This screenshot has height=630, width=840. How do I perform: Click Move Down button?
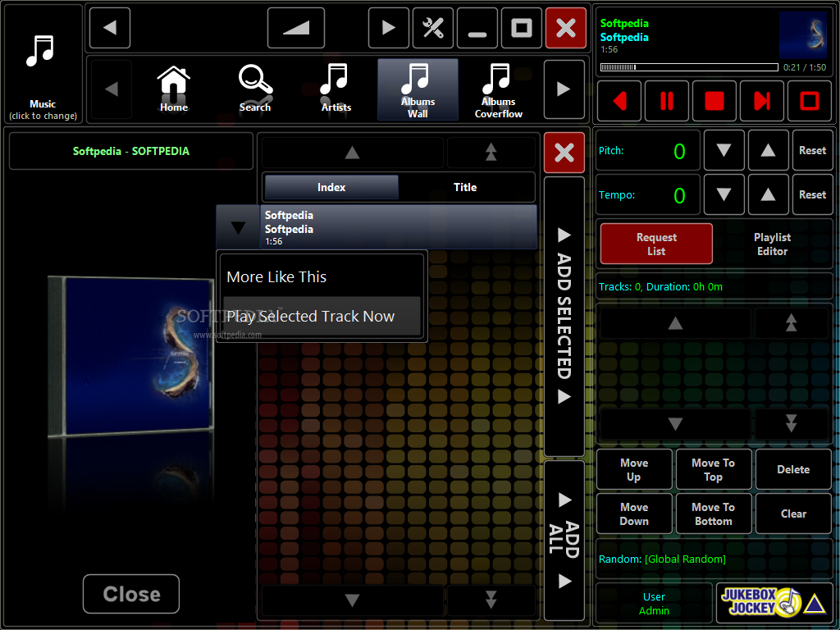click(x=634, y=514)
